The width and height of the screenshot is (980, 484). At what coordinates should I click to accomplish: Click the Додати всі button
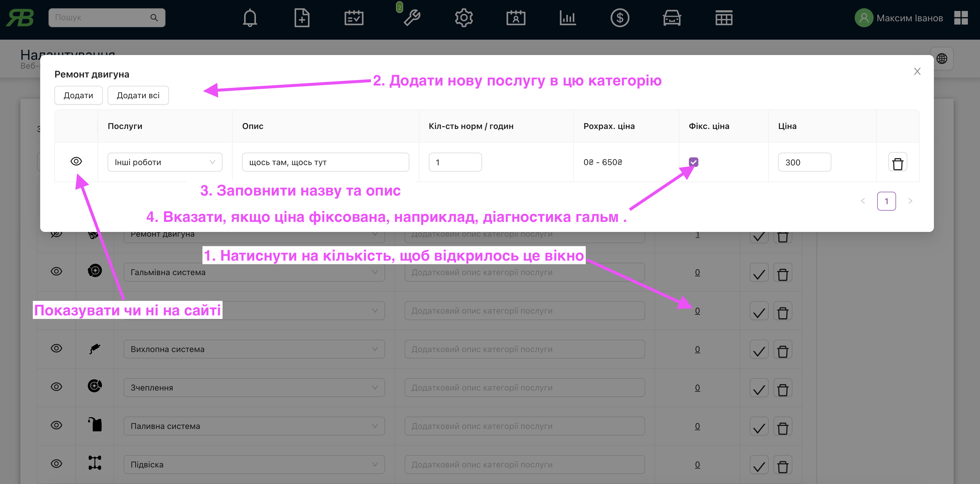(138, 95)
